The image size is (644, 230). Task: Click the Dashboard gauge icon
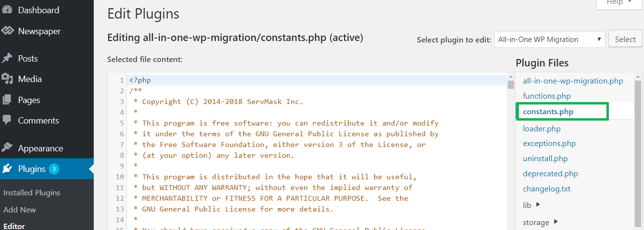[x=7, y=10]
